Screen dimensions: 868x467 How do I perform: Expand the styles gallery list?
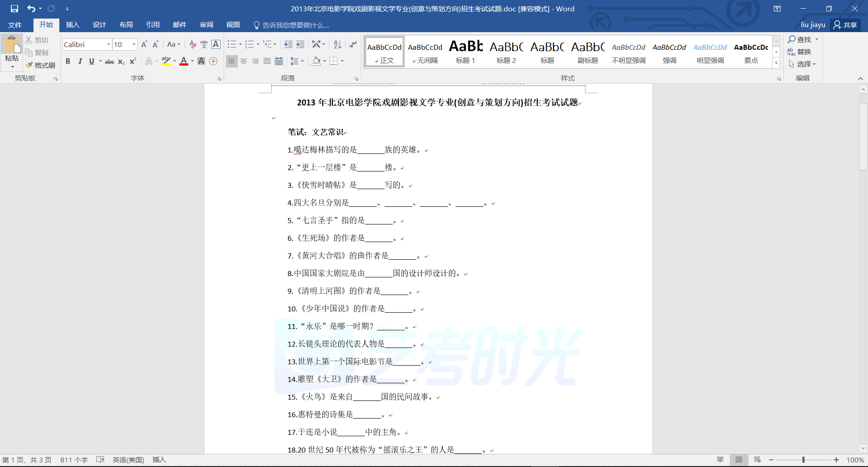pyautogui.click(x=776, y=63)
